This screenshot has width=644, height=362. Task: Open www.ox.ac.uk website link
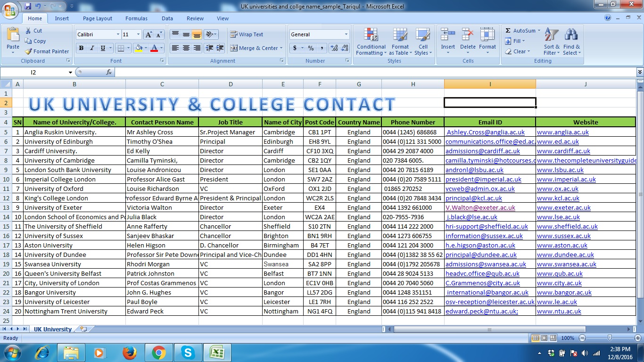coord(558,189)
